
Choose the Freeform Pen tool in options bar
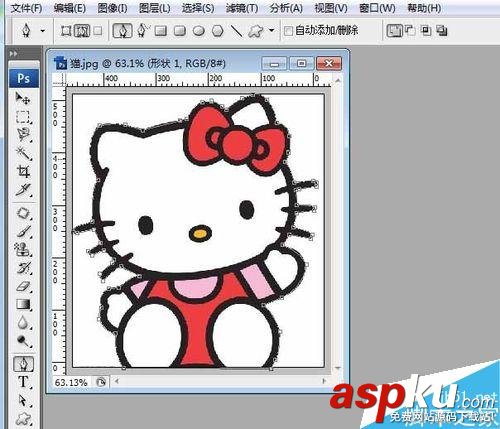[143, 31]
